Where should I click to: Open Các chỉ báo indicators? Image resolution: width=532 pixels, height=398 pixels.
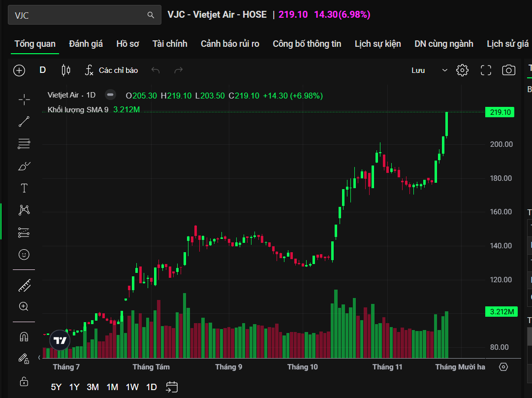(112, 70)
